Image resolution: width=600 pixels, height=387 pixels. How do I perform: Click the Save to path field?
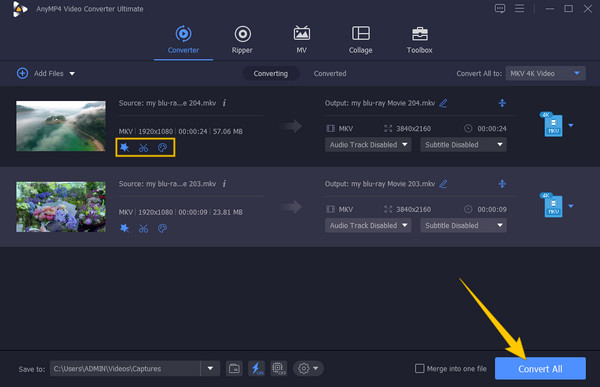125,369
